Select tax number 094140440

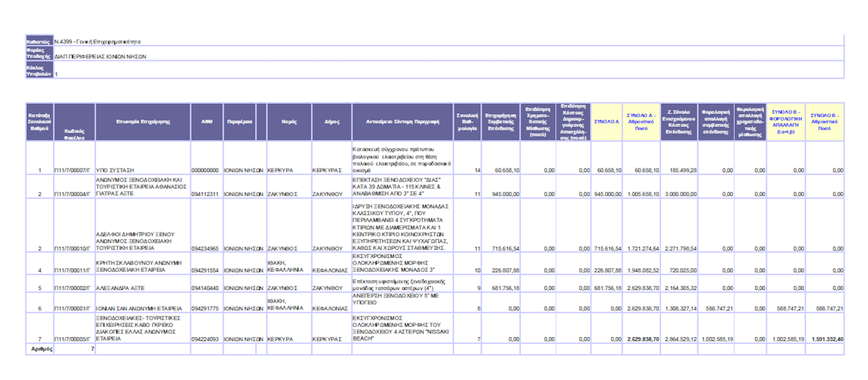coord(206,288)
